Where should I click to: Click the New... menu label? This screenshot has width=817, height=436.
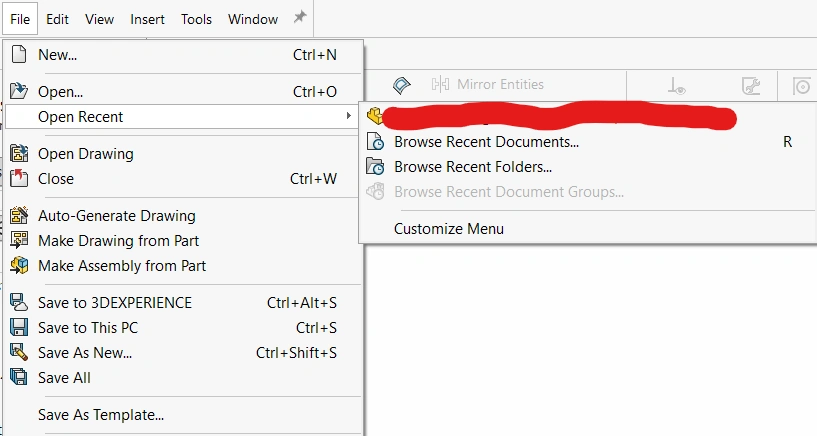[x=57, y=55]
